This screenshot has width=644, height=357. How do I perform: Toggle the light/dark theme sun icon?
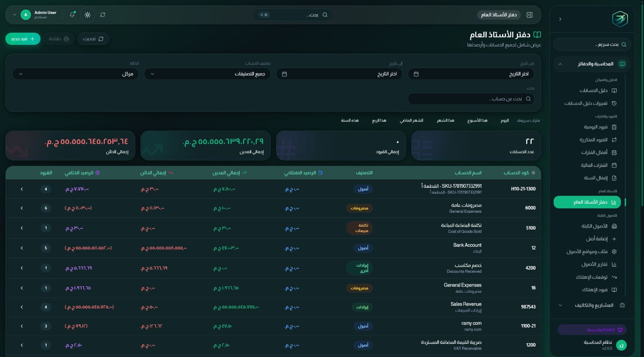(x=88, y=15)
